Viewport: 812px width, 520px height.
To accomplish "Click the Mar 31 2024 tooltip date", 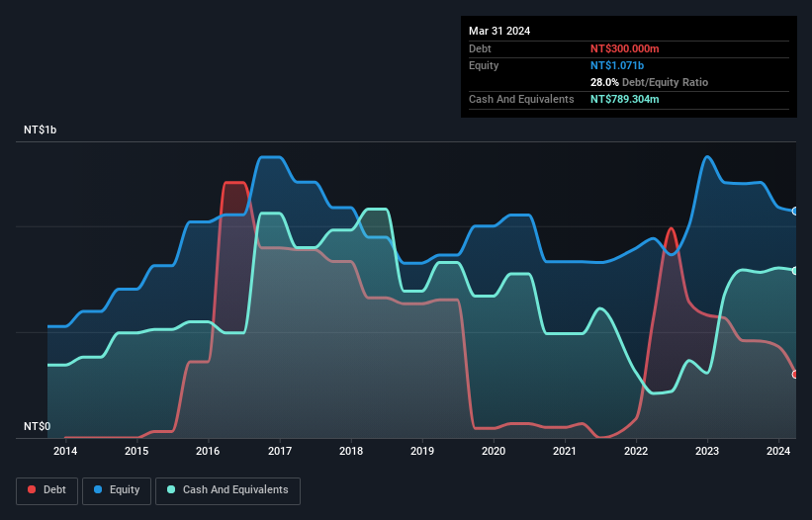I will (x=499, y=31).
